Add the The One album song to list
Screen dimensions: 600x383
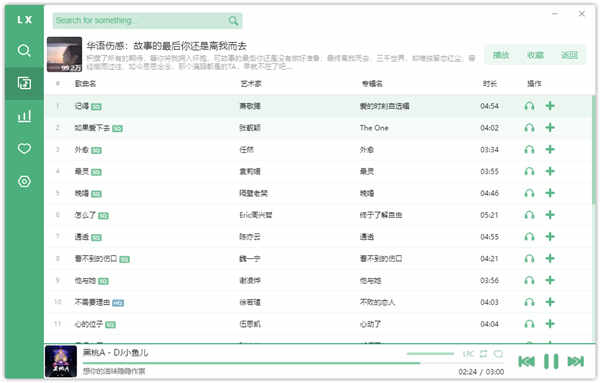click(550, 128)
